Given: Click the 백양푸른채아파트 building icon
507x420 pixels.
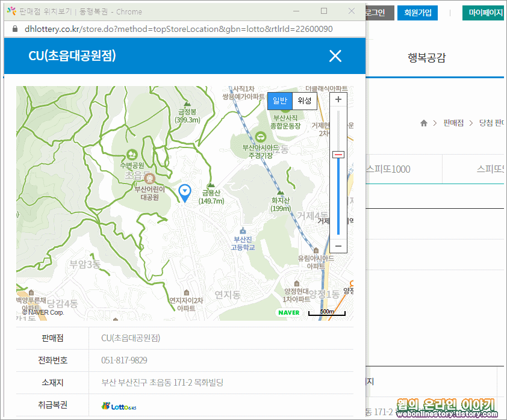Looking at the screenshot, I should (31, 292).
